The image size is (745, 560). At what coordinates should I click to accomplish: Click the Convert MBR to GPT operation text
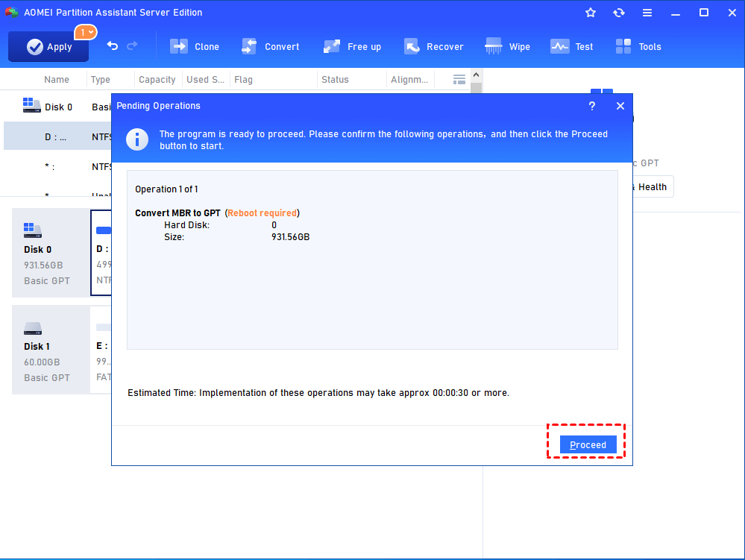[x=177, y=213]
